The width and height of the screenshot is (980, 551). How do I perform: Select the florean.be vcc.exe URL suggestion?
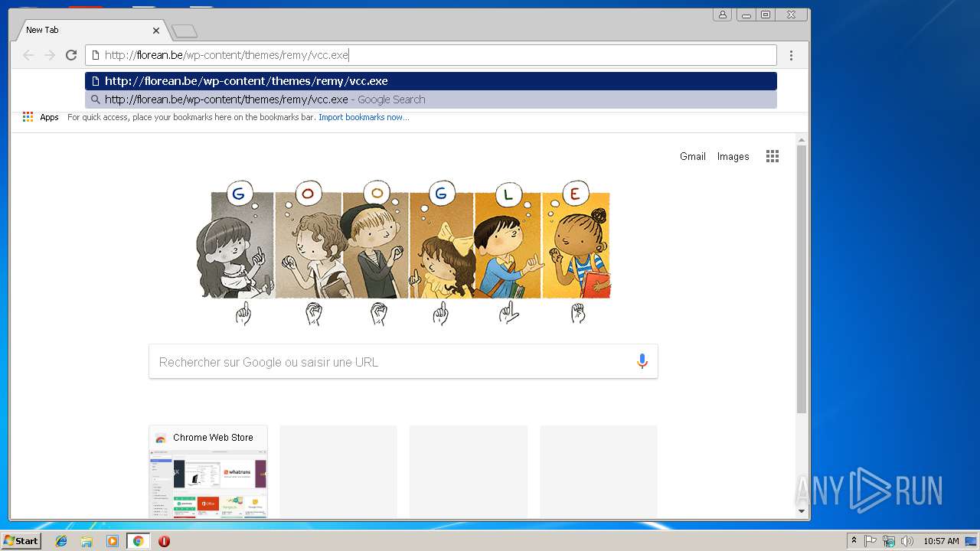pos(431,81)
